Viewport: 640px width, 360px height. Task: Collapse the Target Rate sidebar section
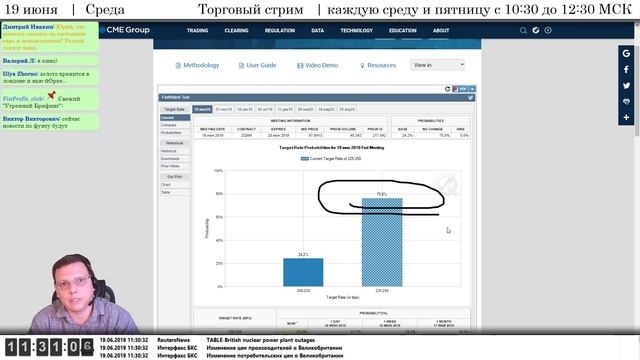[175, 109]
